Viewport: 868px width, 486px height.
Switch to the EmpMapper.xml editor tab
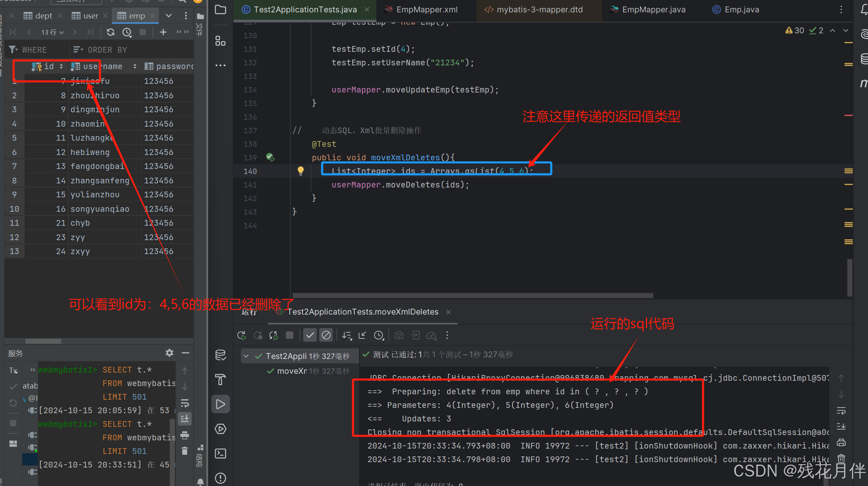pos(427,9)
